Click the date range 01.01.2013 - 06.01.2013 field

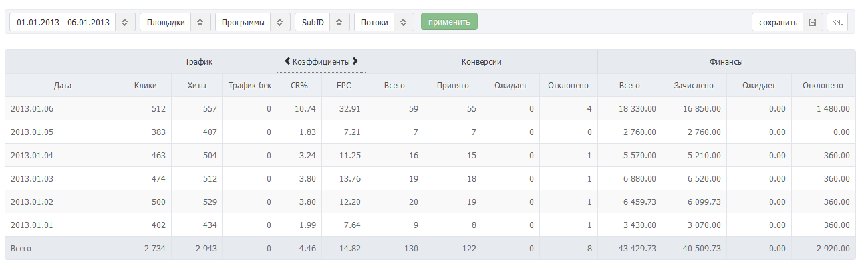tap(63, 22)
